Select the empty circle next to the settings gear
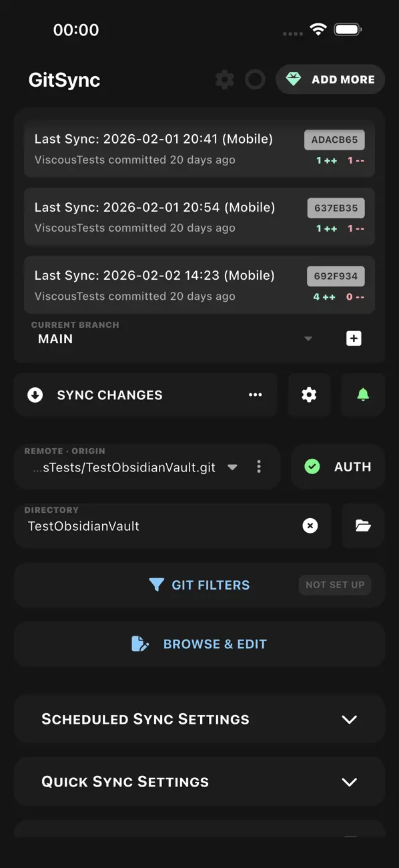Screen dimensions: 399x868 tap(254, 79)
